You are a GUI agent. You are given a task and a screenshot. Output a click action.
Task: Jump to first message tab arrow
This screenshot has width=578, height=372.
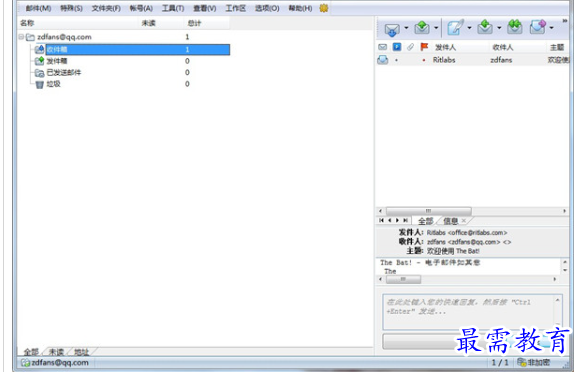click(382, 220)
